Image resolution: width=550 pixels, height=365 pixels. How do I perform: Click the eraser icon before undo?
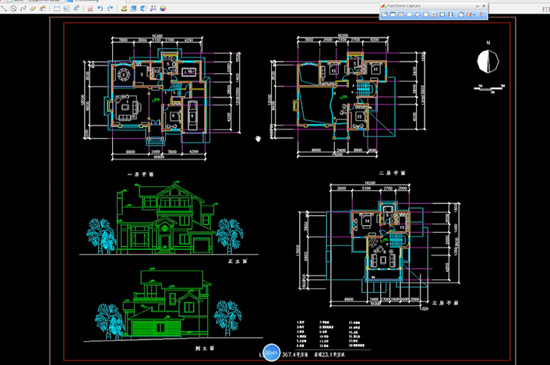click(x=90, y=8)
